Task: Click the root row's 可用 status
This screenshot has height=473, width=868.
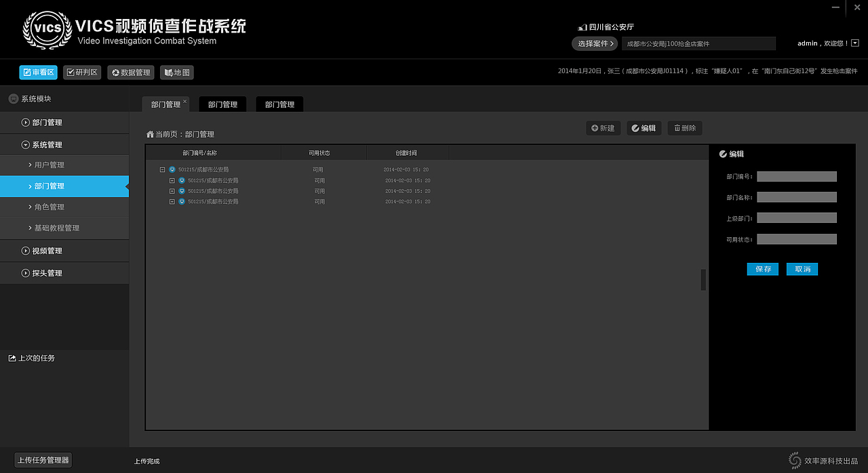Action: (x=318, y=169)
